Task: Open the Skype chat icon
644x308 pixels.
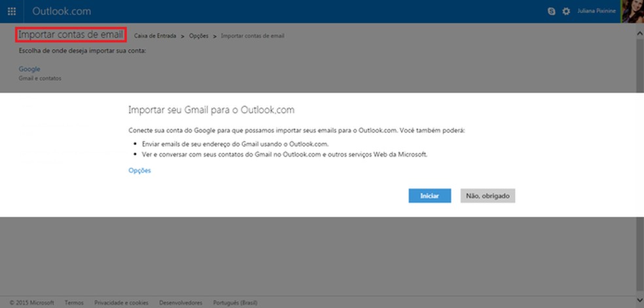Action: 552,12
